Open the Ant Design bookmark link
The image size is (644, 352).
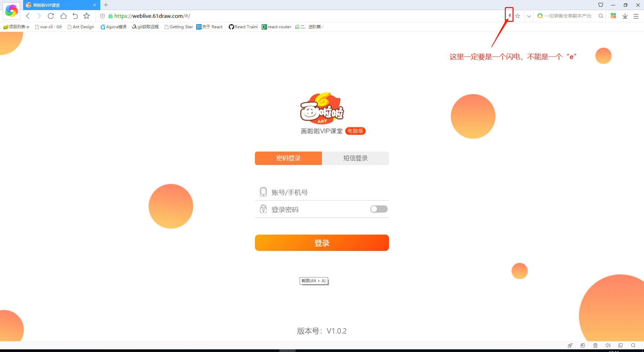tap(80, 27)
